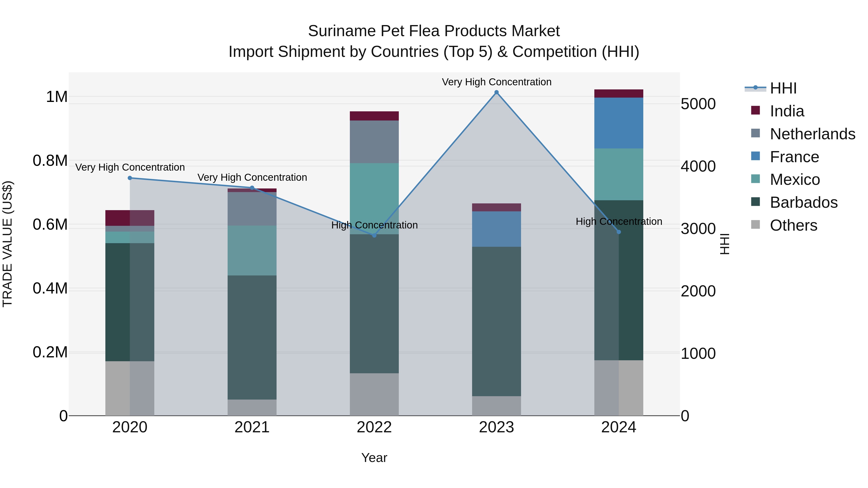Image resolution: width=868 pixels, height=488 pixels.
Task: Click the Year x-axis title
Action: [374, 458]
